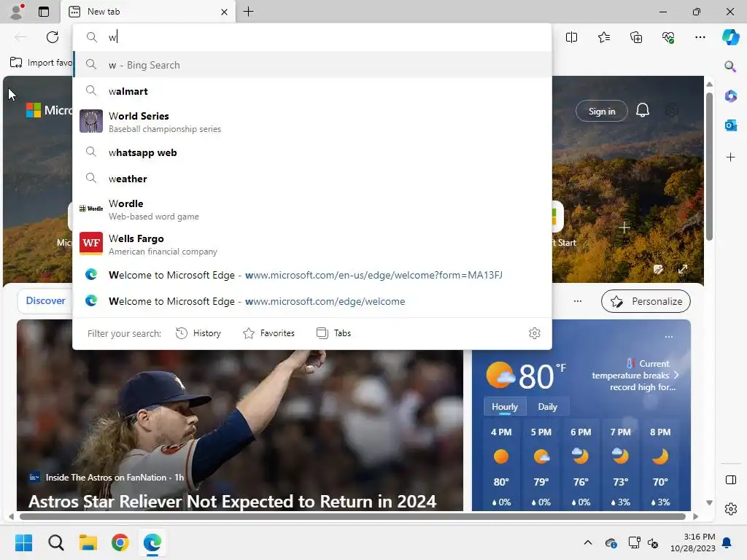Select 'w - Bing Search' suggestion
747x560 pixels.
click(x=312, y=65)
